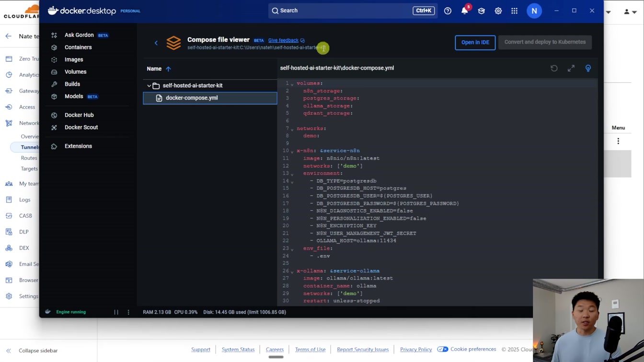
Task: Click Privacy Policy footer link
Action: pyautogui.click(x=416, y=350)
